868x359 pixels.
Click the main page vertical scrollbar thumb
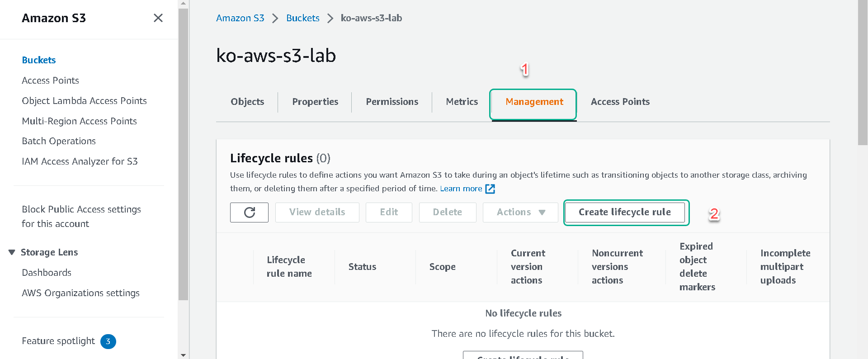[863, 72]
